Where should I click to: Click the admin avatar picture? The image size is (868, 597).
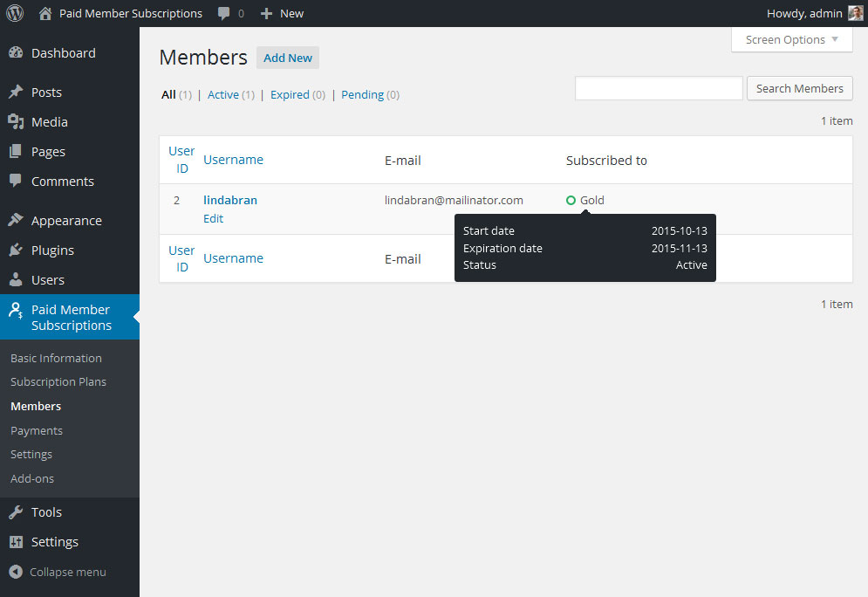[856, 13]
